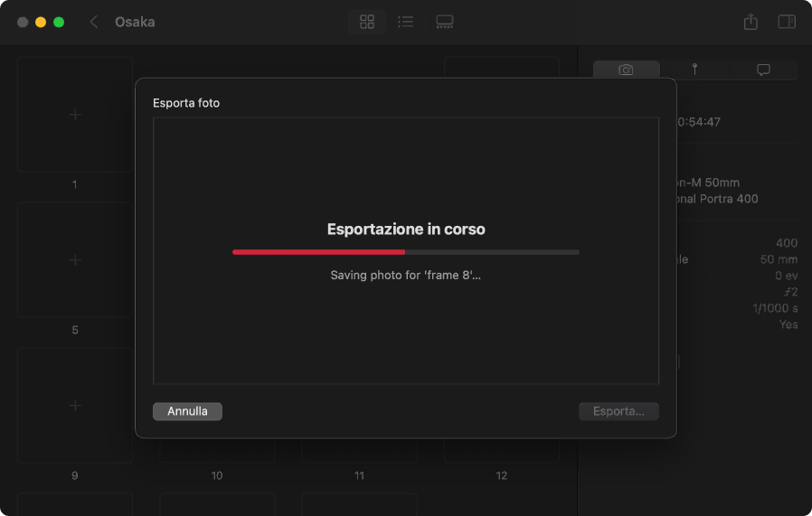The height and width of the screenshot is (516, 812).
Task: Switch to list view in toolbar
Action: 405,22
